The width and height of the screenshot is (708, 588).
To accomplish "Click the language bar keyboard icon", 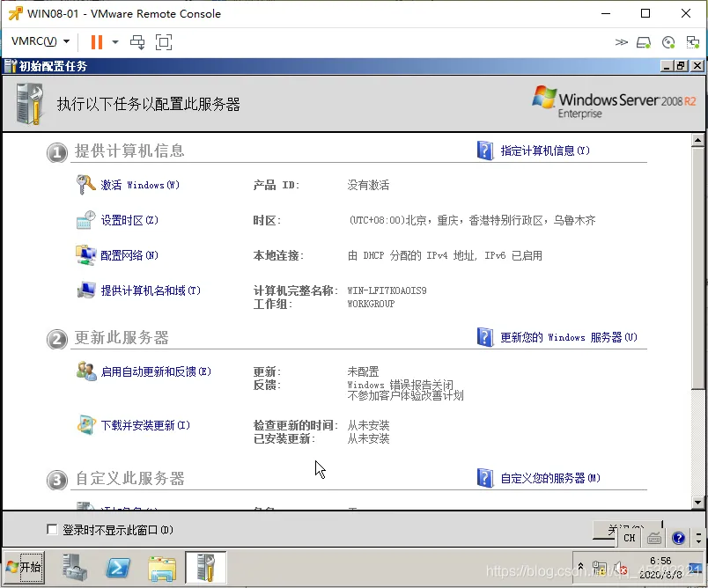I will coord(653,538).
